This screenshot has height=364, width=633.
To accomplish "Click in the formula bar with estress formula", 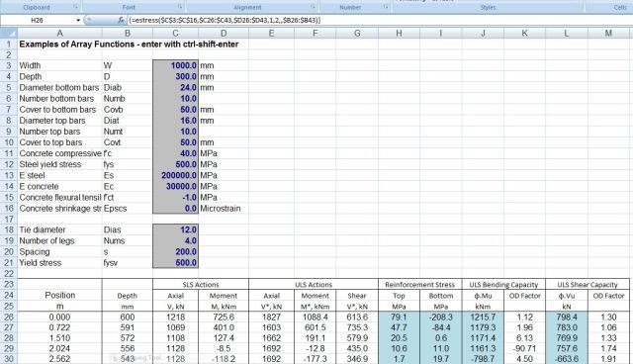I will [x=380, y=20].
